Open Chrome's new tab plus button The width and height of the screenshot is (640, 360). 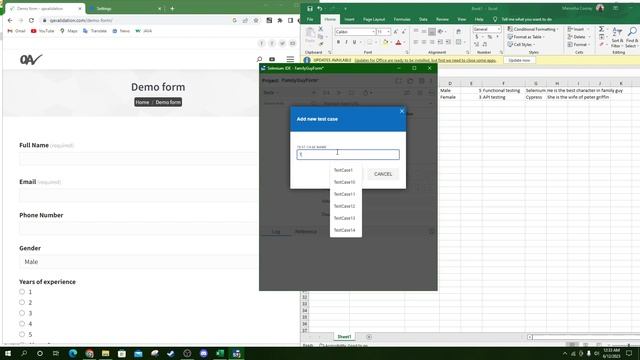172,8
